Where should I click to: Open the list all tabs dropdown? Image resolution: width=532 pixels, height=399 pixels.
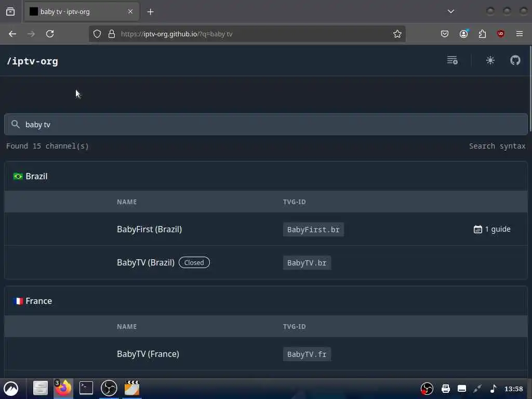[450, 11]
